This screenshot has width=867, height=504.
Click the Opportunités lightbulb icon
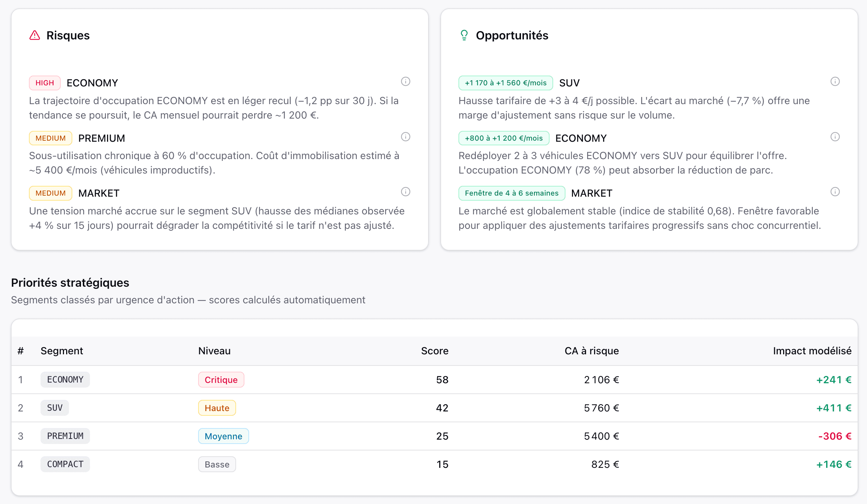pos(464,35)
